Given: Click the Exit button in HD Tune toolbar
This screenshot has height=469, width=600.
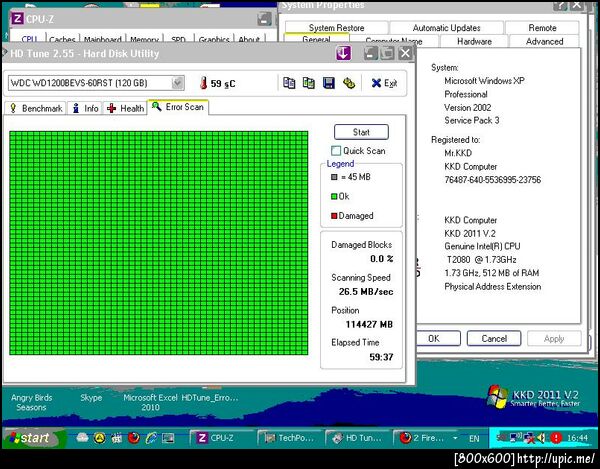Looking at the screenshot, I should 385,83.
